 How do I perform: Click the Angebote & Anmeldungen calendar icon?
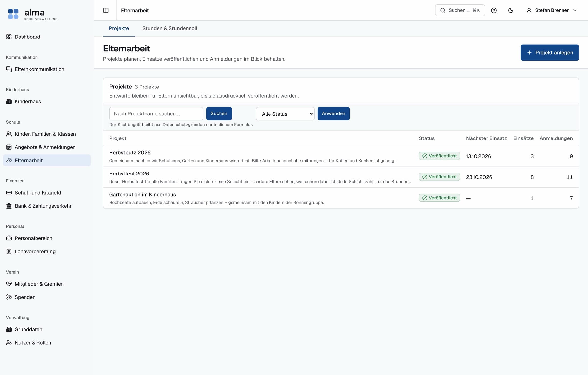9,147
